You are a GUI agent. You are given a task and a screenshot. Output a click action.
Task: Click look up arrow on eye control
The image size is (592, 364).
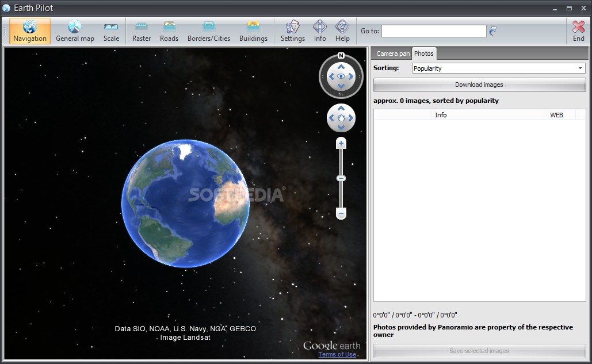(341, 67)
